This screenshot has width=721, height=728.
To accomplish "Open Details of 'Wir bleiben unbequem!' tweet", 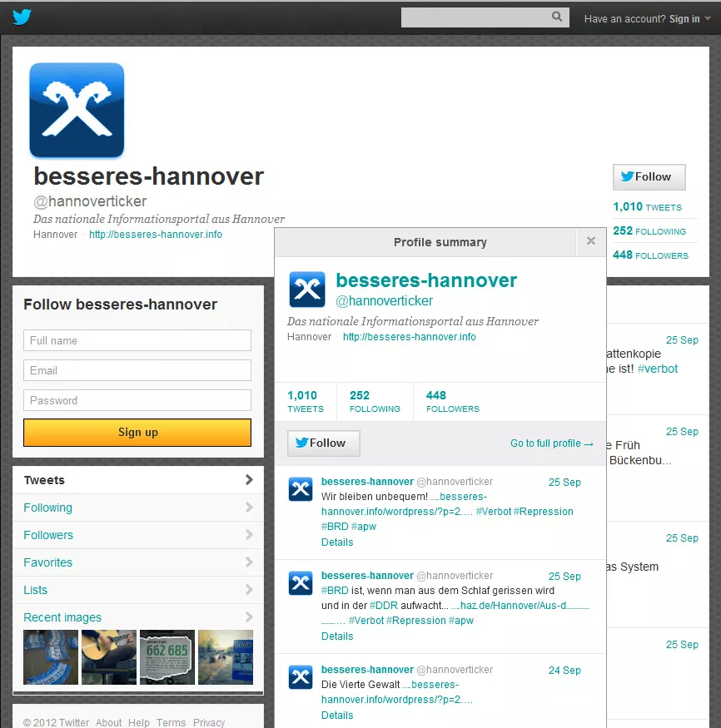I will [337, 542].
